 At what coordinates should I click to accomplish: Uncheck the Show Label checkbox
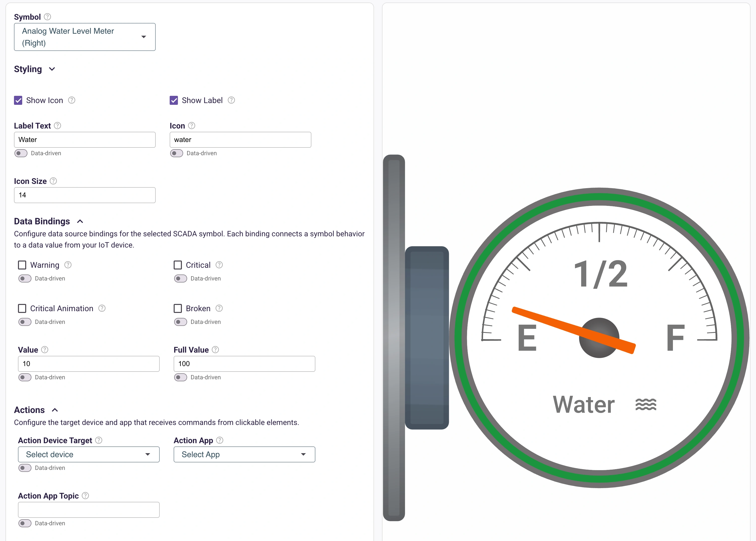[x=174, y=100]
